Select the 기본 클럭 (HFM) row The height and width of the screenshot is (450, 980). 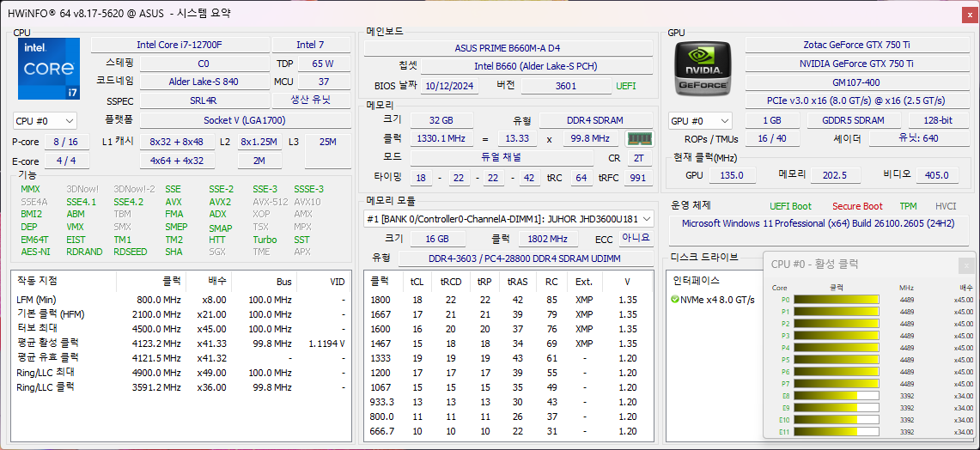[x=181, y=313]
